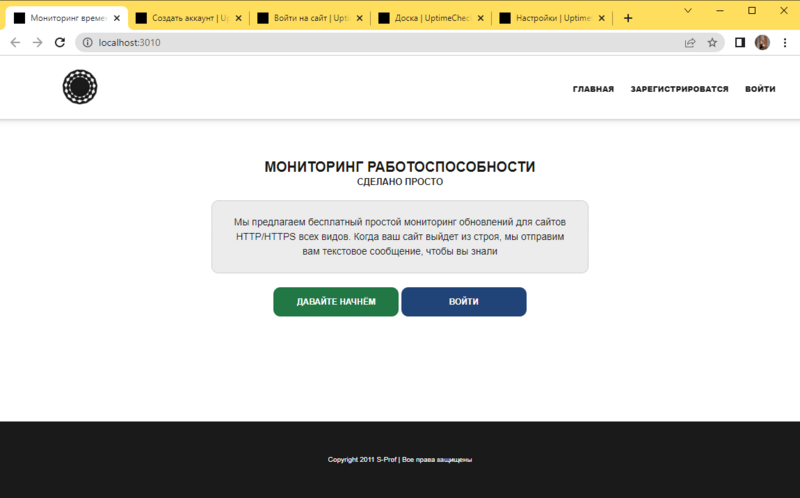Click green ДАВАЙТЕ НАЧНЁМ button
800x498 pixels.
point(336,302)
